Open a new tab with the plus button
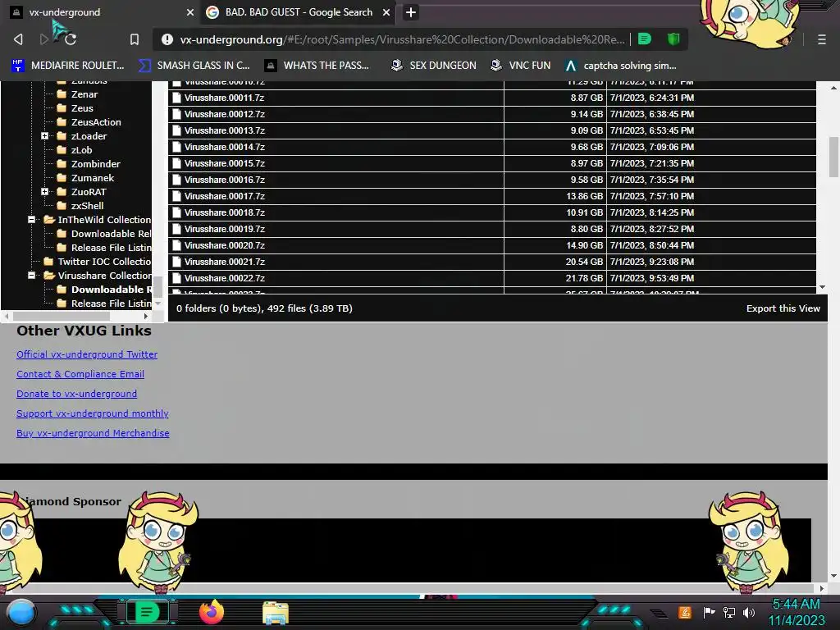The height and width of the screenshot is (630, 840). (411, 12)
